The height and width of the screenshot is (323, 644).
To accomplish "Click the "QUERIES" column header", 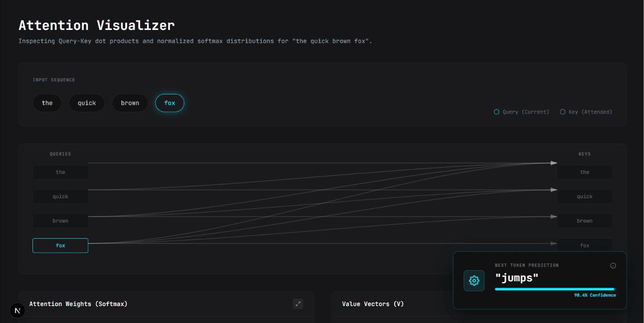I will pos(60,154).
